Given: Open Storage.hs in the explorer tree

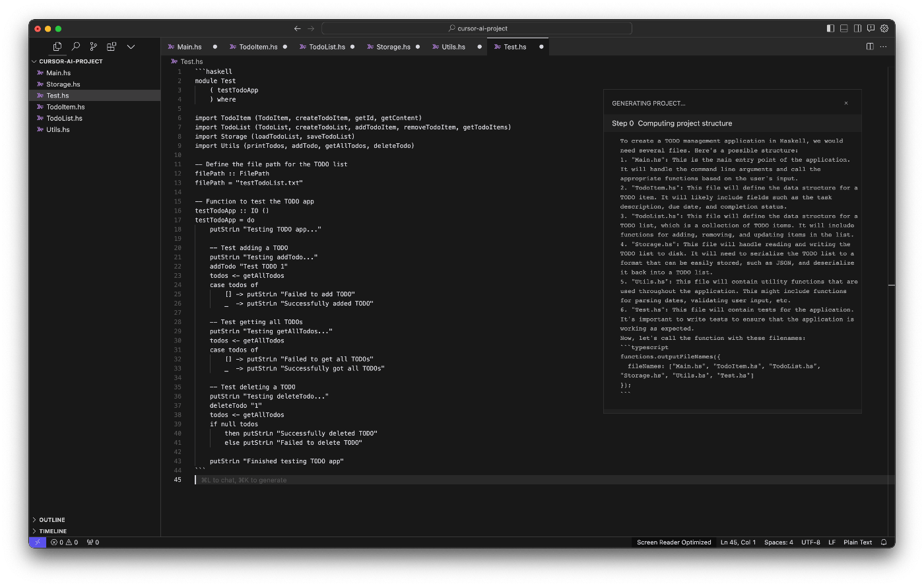Looking at the screenshot, I should pos(94,84).
